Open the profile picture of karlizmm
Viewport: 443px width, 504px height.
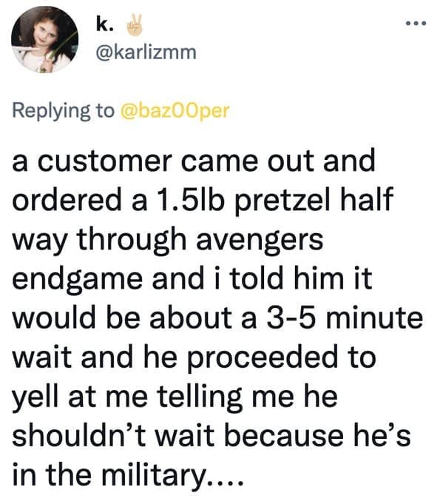44,39
